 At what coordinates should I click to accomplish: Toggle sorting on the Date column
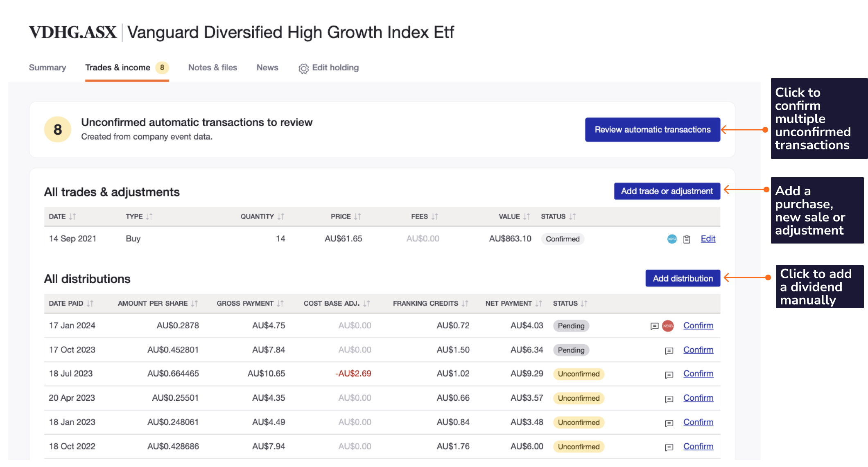(73, 217)
